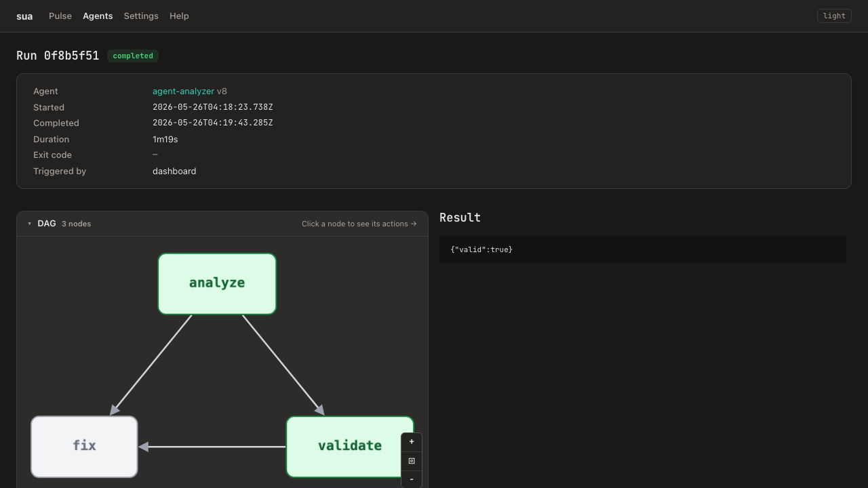Click the Completed timestamp value
The width and height of the screenshot is (868, 488).
tap(213, 123)
